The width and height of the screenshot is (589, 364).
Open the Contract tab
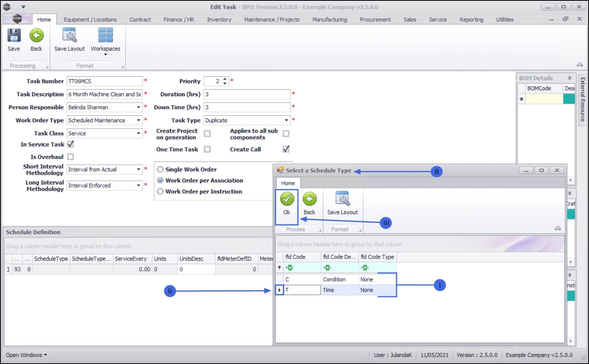tap(140, 20)
